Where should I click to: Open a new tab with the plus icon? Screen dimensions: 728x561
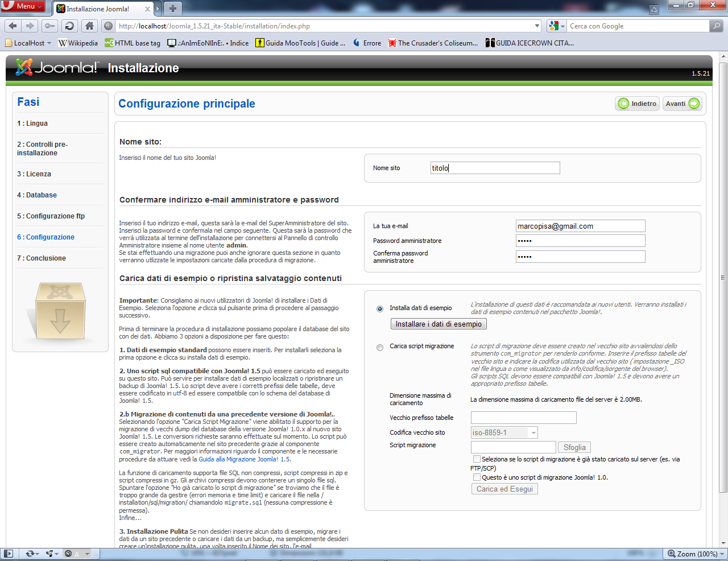173,9
